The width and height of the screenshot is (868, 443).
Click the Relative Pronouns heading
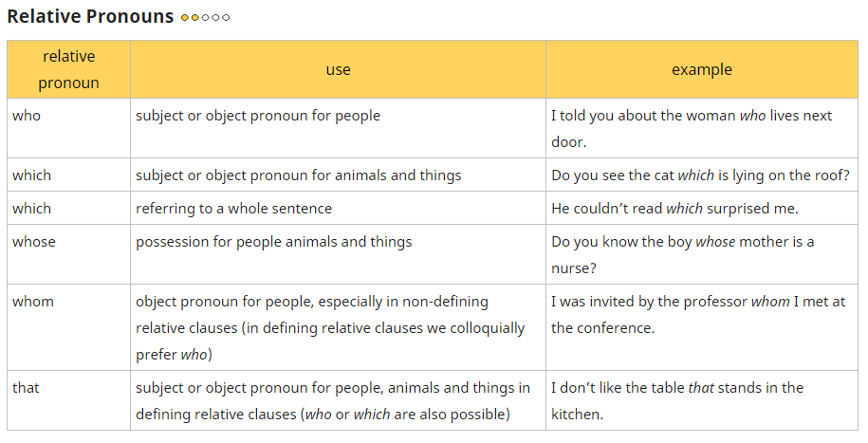(x=90, y=17)
